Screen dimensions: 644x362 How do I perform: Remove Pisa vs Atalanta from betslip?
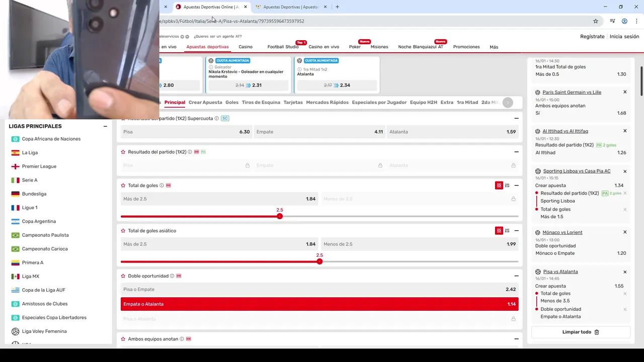tap(625, 272)
